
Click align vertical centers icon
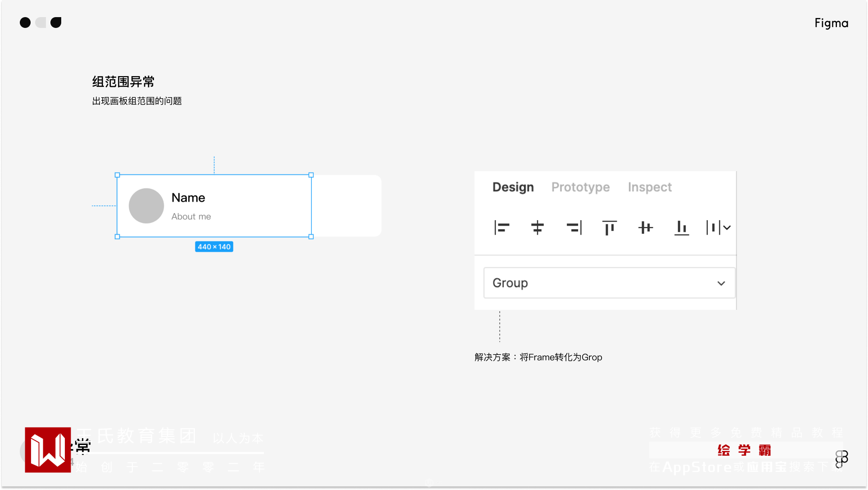(645, 228)
